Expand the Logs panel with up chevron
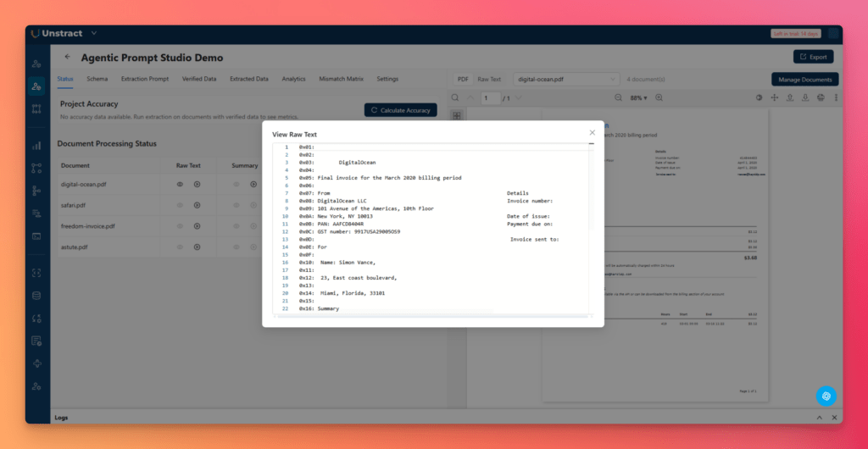 coord(819,418)
